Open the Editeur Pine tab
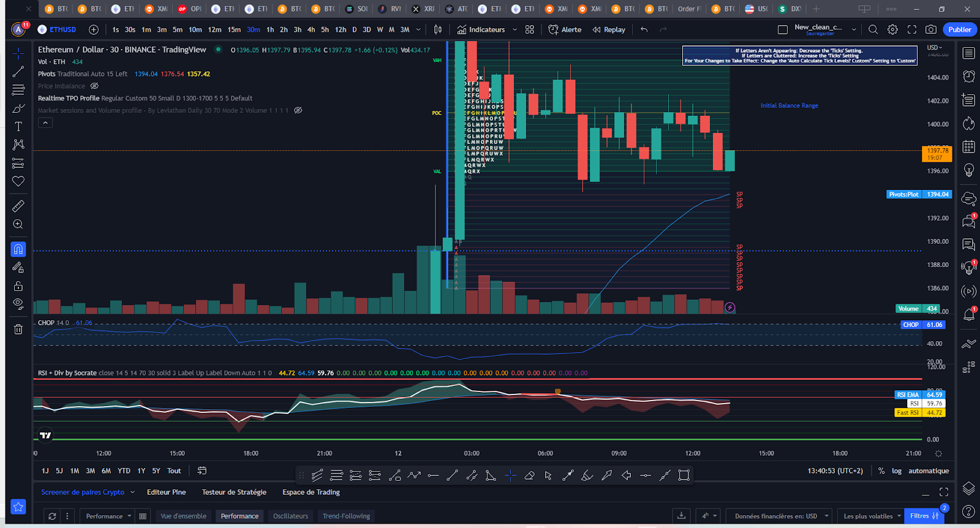Screen dimensions: 980x528 click(x=166, y=492)
